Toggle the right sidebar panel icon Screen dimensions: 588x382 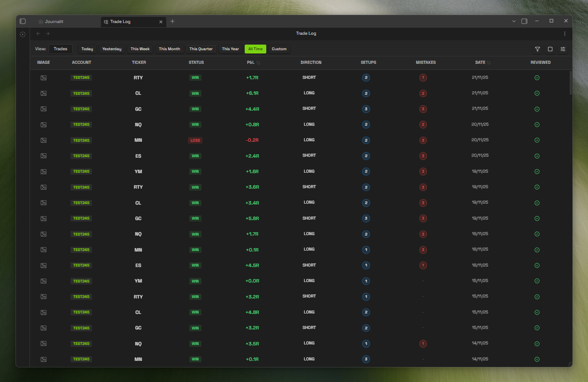[x=525, y=22]
